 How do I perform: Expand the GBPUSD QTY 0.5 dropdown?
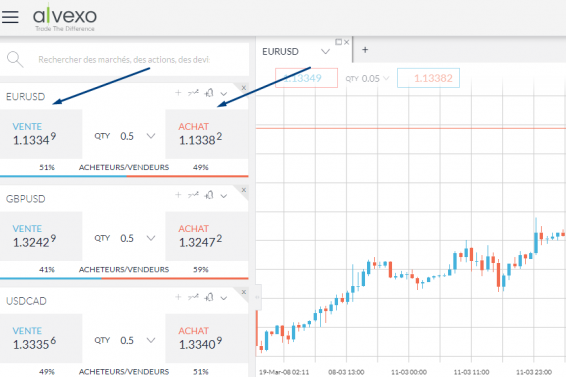click(x=151, y=238)
